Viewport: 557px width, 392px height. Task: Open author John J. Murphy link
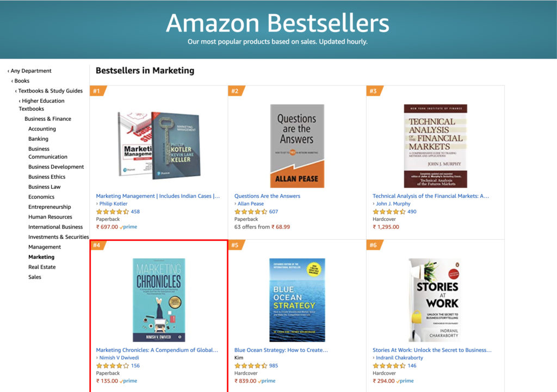pyautogui.click(x=393, y=204)
